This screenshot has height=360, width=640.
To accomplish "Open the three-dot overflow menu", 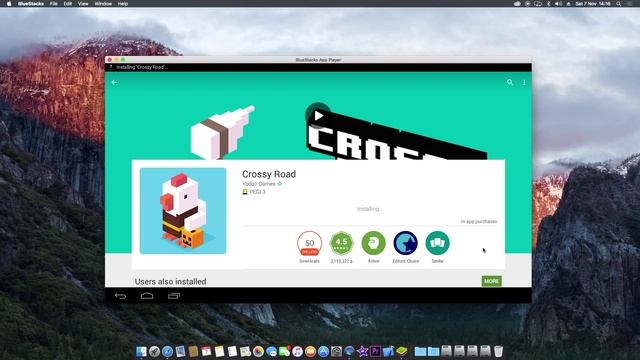I will (x=524, y=82).
